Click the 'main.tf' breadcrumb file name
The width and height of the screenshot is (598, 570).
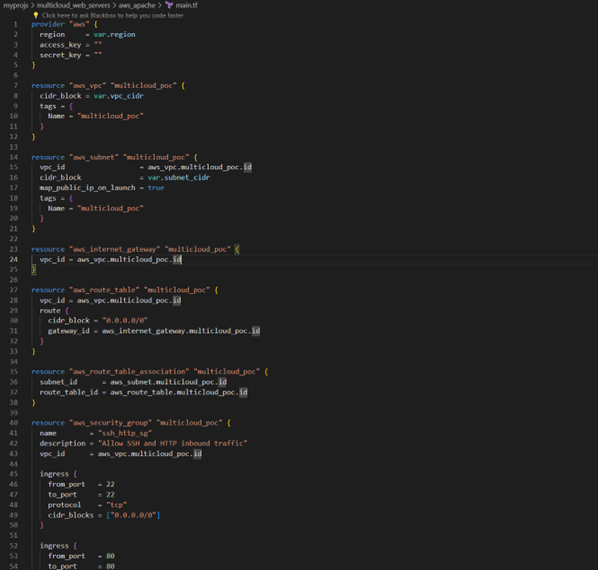(186, 5)
